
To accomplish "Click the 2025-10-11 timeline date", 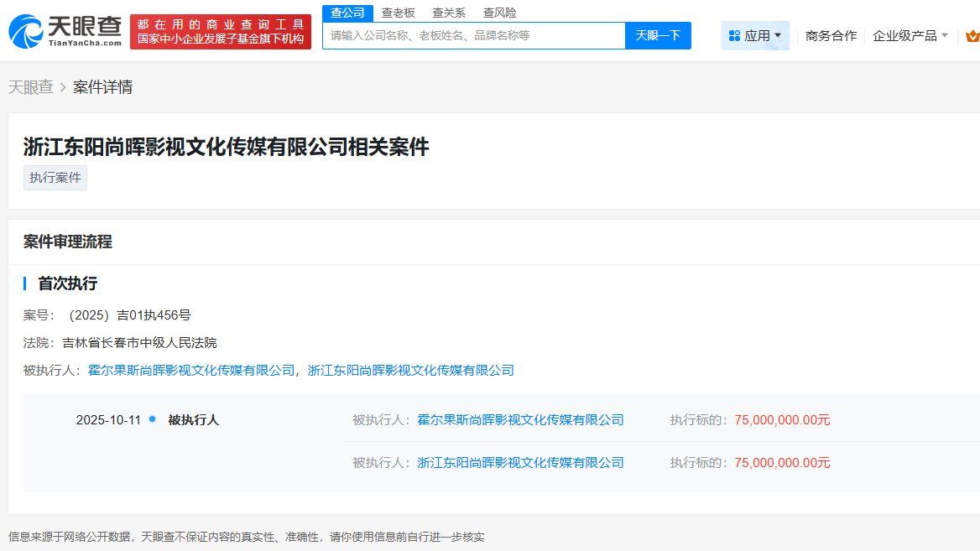I will tap(108, 420).
